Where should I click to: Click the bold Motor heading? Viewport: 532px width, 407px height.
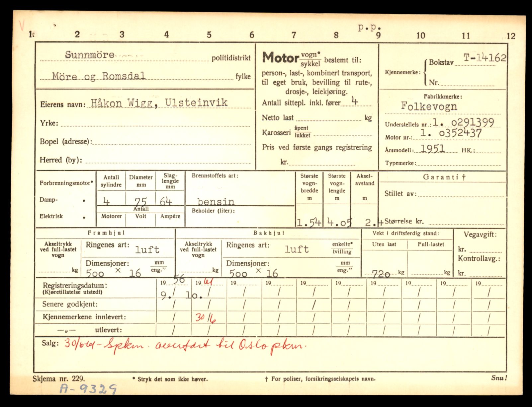[281, 58]
